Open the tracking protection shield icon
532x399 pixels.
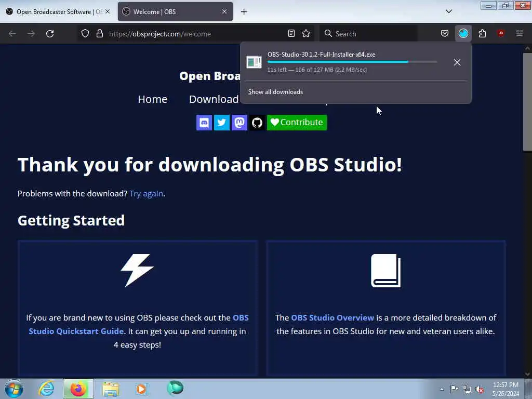tap(85, 34)
